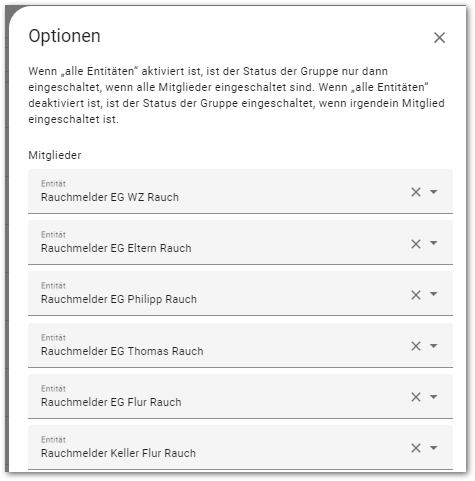Remove Rauchmelder Keller Flur Rauch member
This screenshot has height=481, width=475.
point(416,448)
